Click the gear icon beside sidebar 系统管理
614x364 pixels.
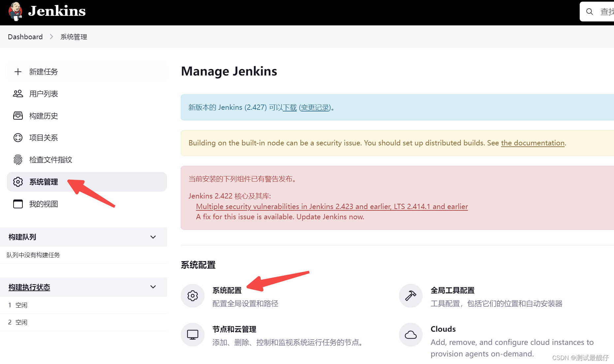click(x=18, y=182)
